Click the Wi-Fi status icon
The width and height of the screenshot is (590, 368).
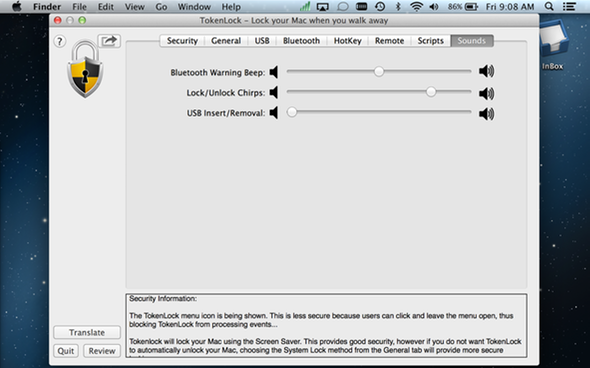(x=416, y=6)
